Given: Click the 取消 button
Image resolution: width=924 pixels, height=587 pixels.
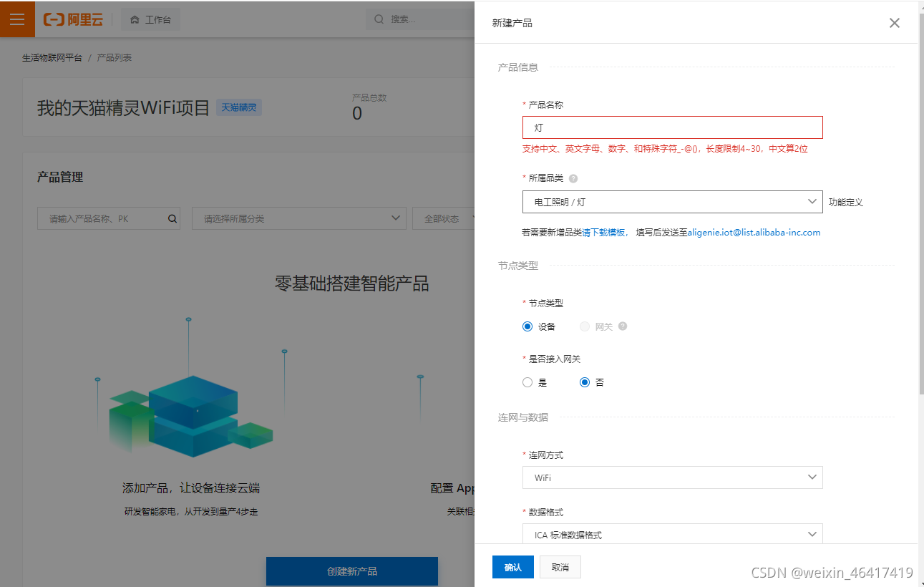Looking at the screenshot, I should tap(560, 567).
